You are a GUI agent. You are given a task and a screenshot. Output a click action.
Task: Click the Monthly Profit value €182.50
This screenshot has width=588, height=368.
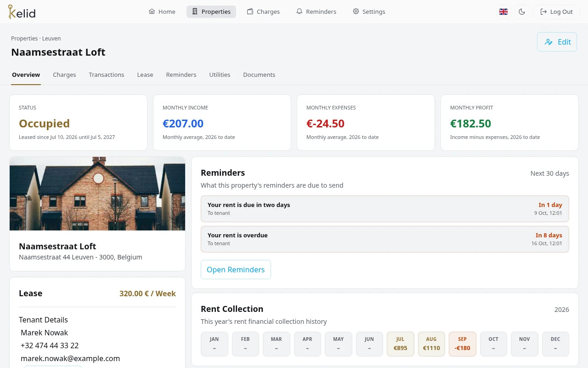470,123
